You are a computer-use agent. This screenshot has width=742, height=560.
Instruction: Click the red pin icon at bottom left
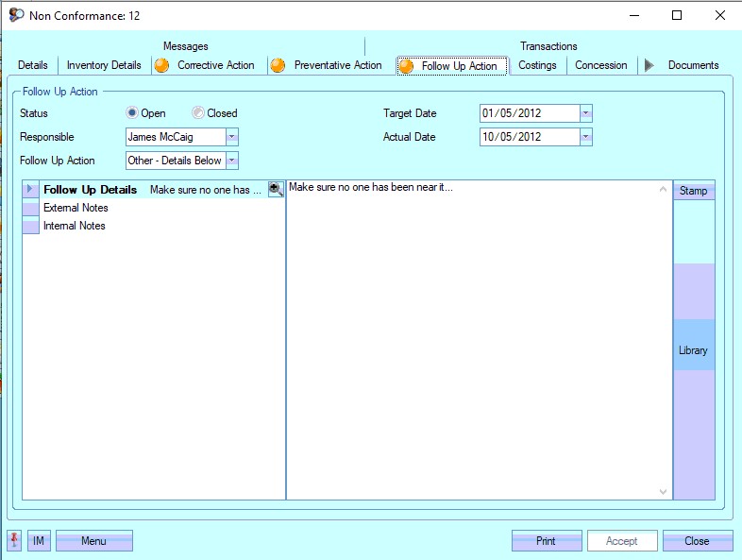[x=14, y=541]
